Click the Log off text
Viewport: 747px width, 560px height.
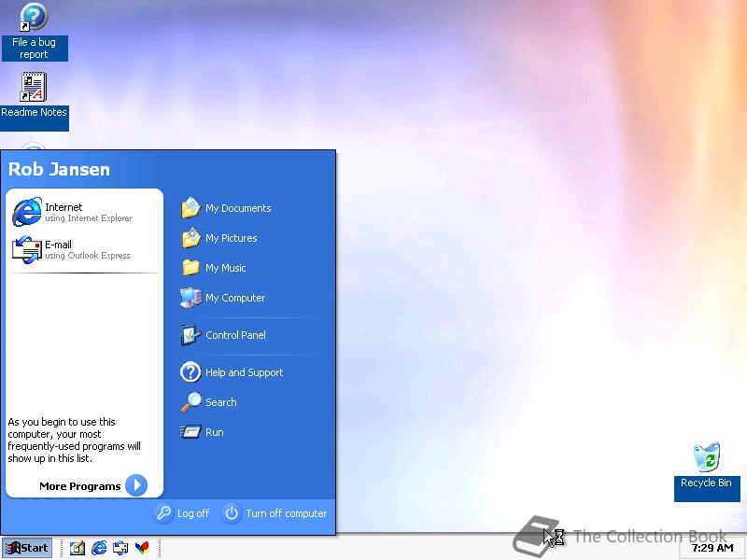(193, 513)
